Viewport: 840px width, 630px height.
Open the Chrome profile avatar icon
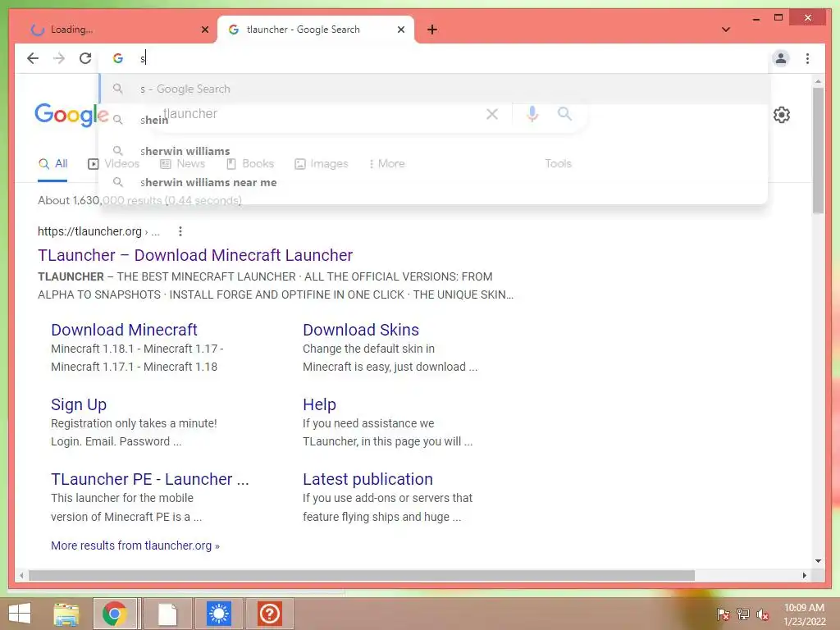pyautogui.click(x=781, y=58)
